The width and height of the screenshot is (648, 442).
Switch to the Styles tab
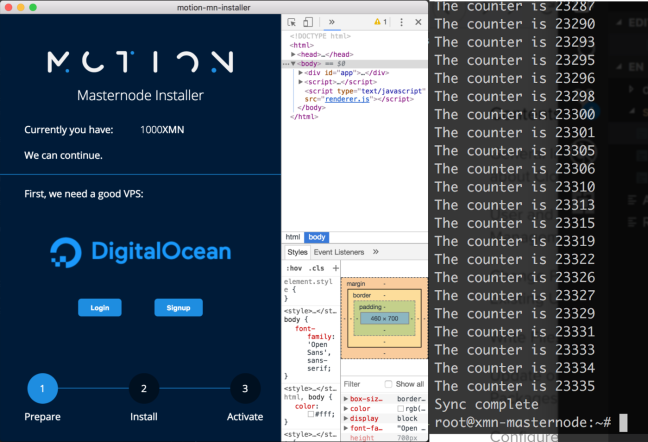click(x=297, y=252)
